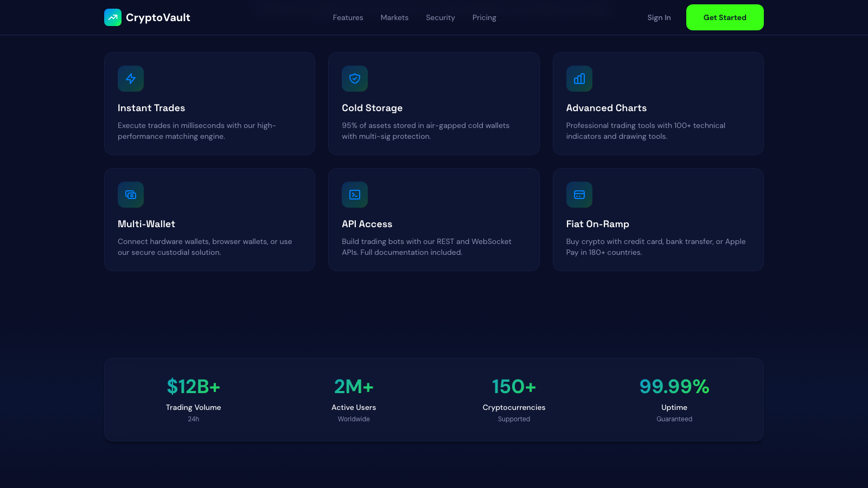
Task: Click the "Buy crypto with credit card" description
Action: 656,247
